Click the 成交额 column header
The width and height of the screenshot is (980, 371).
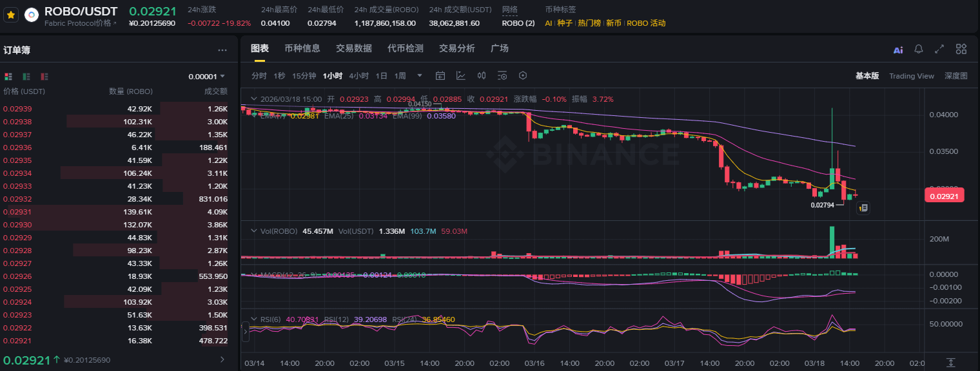click(x=216, y=91)
